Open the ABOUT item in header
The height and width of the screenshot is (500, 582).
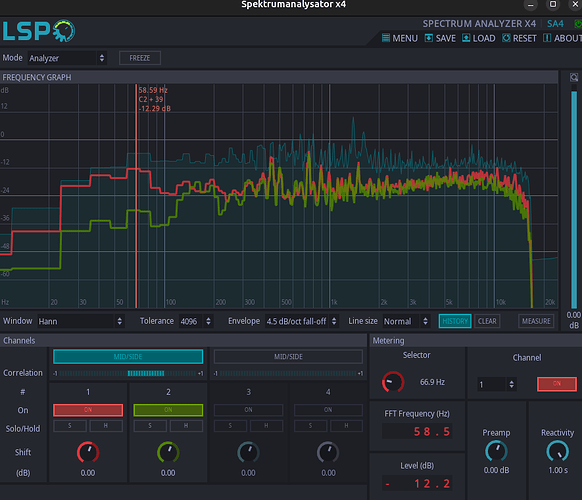[562, 38]
